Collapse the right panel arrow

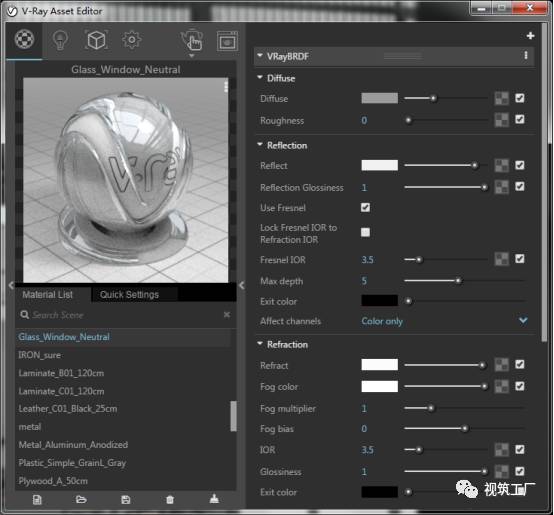[242, 285]
